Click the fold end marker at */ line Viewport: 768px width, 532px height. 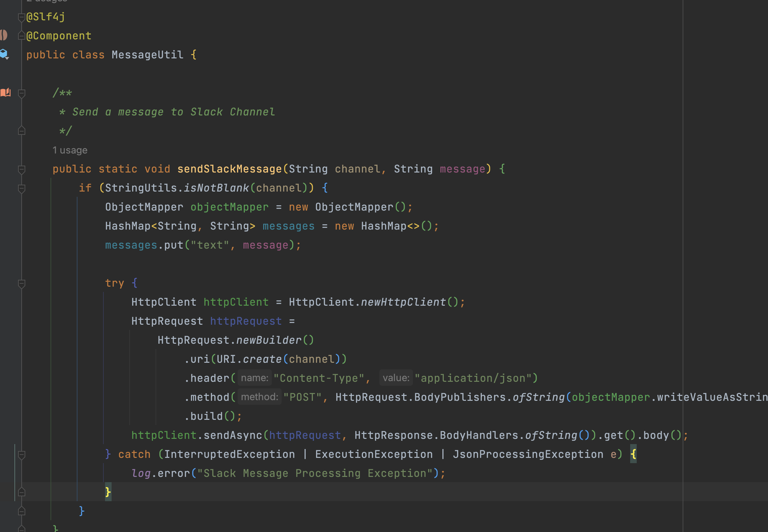point(22,131)
